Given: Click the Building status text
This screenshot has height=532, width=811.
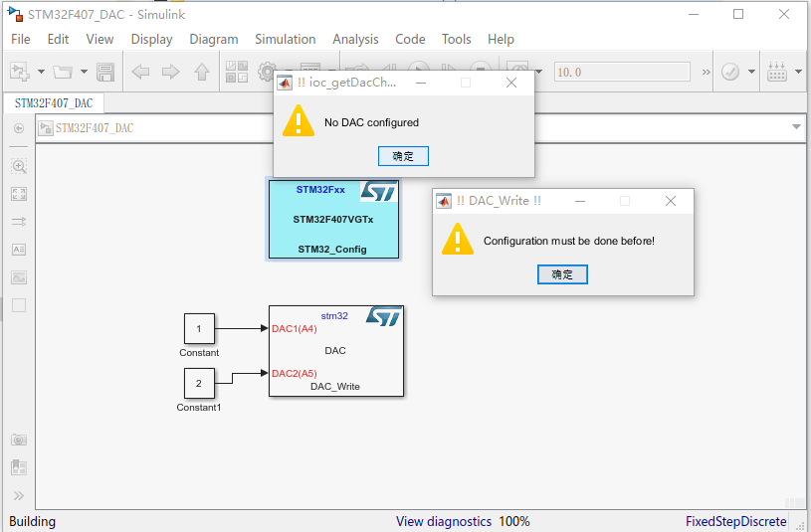Looking at the screenshot, I should click(x=32, y=521).
